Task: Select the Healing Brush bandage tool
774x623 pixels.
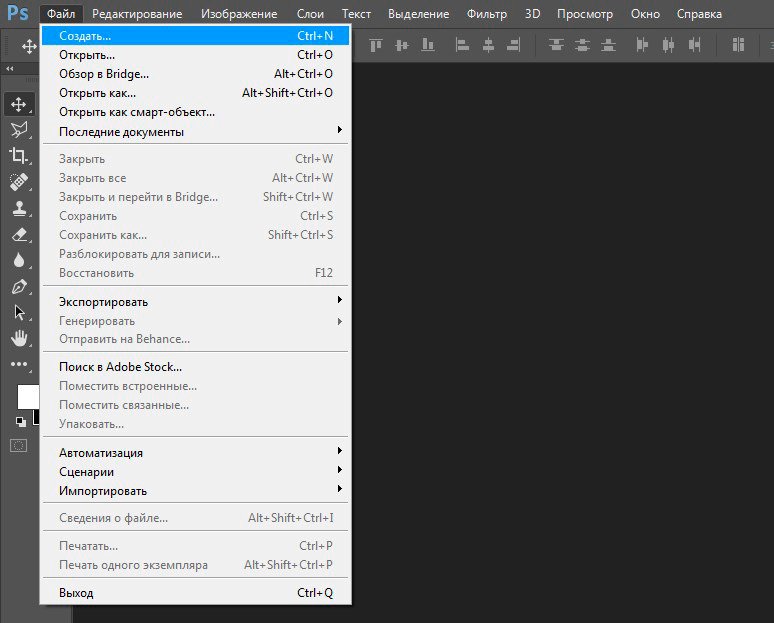Action: [19, 182]
